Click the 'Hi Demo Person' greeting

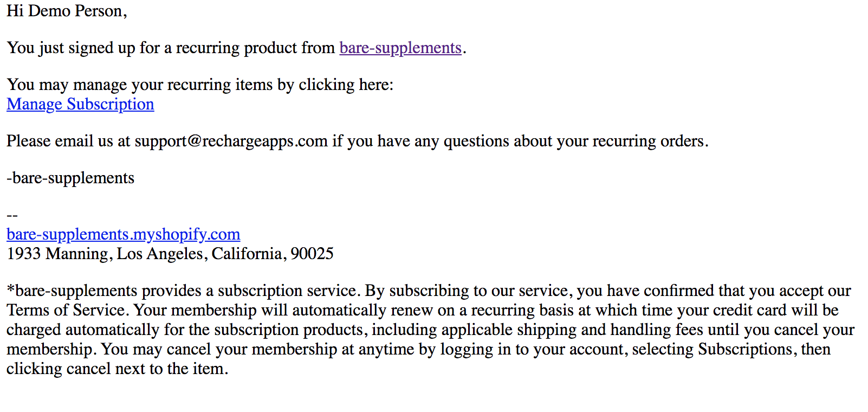tap(66, 11)
